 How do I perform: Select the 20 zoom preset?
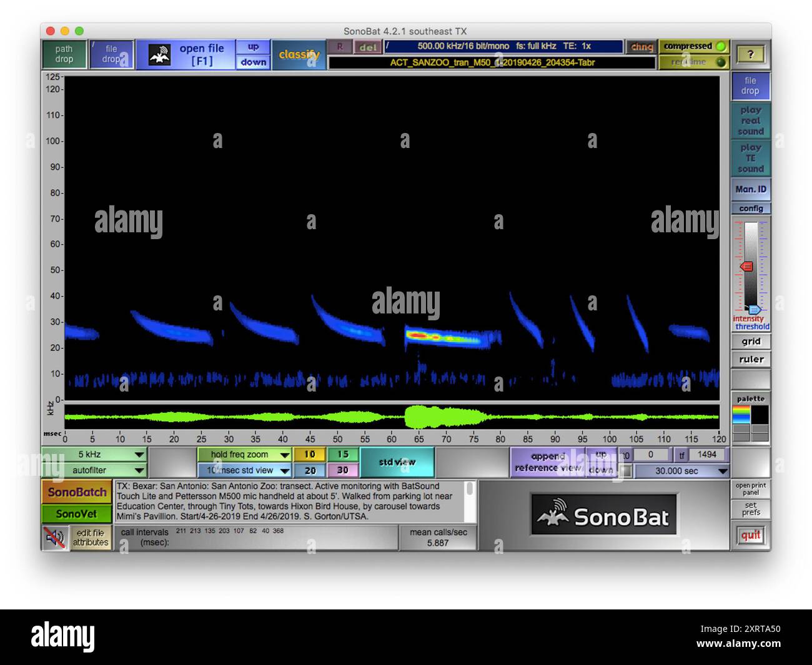[x=310, y=470]
